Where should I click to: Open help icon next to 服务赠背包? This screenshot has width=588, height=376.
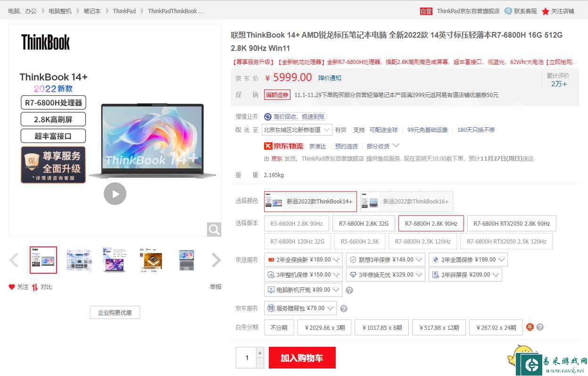[344, 309]
